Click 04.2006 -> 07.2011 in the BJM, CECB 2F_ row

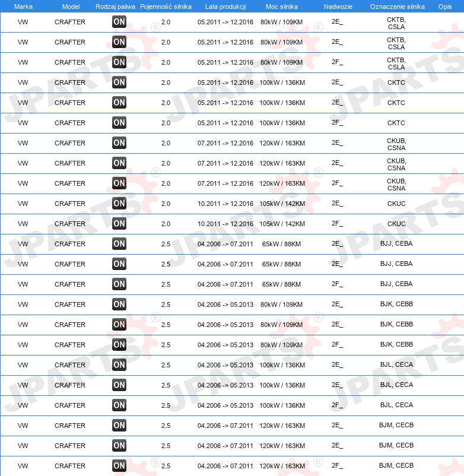pos(225,466)
